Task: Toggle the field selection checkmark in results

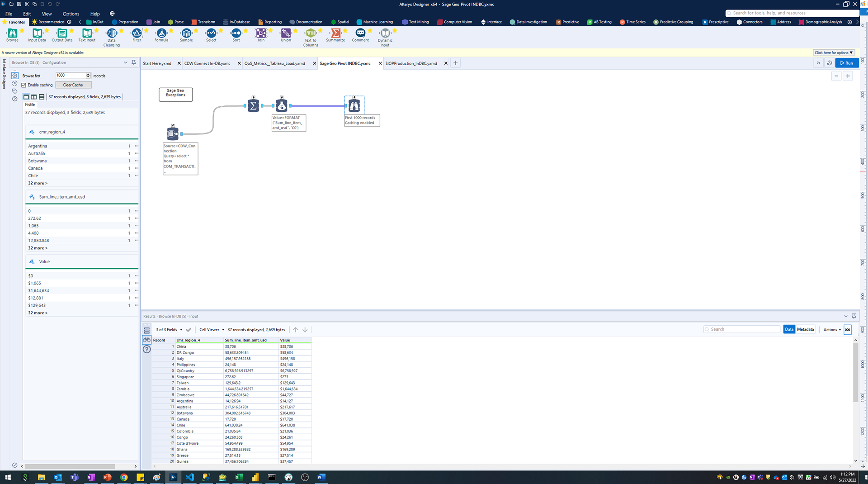Action: point(189,330)
